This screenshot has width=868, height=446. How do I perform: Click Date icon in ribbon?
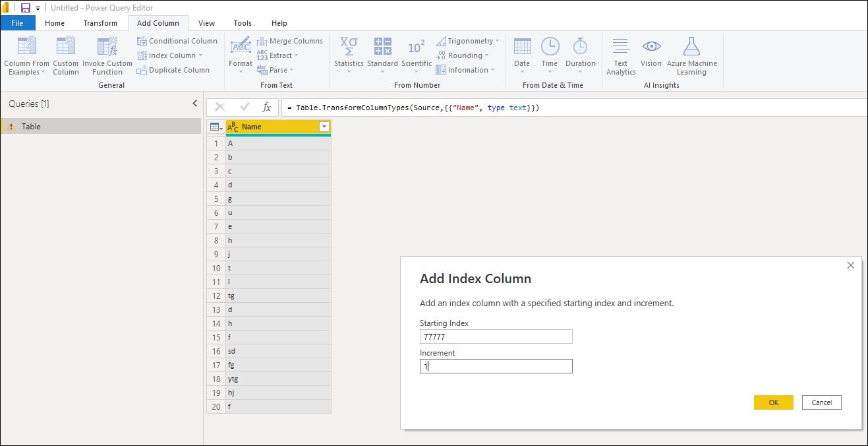tap(522, 46)
